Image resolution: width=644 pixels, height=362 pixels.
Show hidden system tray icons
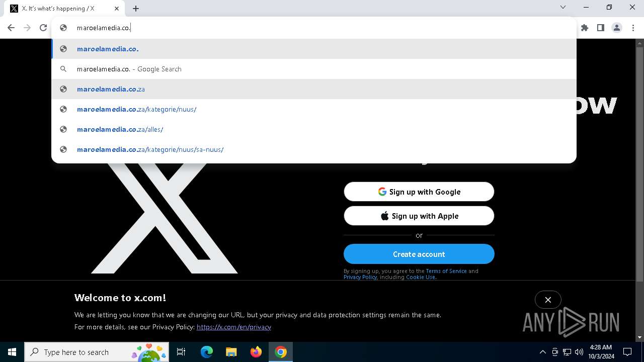[x=542, y=352]
